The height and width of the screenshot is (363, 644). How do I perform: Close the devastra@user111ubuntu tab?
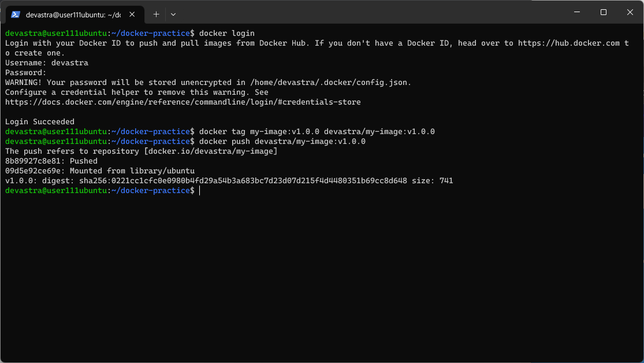(x=132, y=14)
